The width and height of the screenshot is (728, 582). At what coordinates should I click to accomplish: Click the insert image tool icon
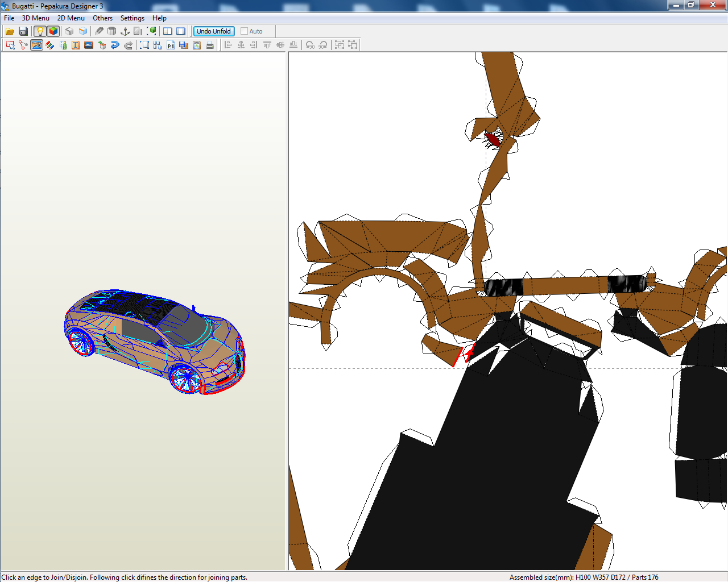click(x=88, y=44)
